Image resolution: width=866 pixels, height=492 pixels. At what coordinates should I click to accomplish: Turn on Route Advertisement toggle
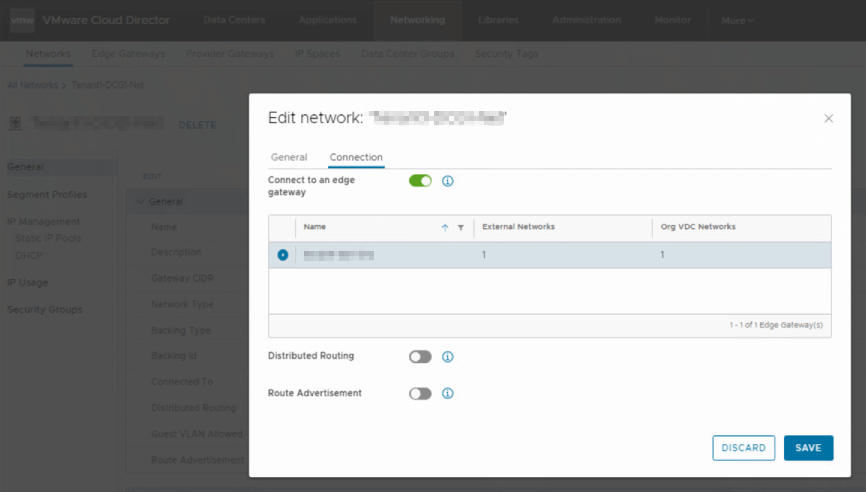[x=420, y=393]
